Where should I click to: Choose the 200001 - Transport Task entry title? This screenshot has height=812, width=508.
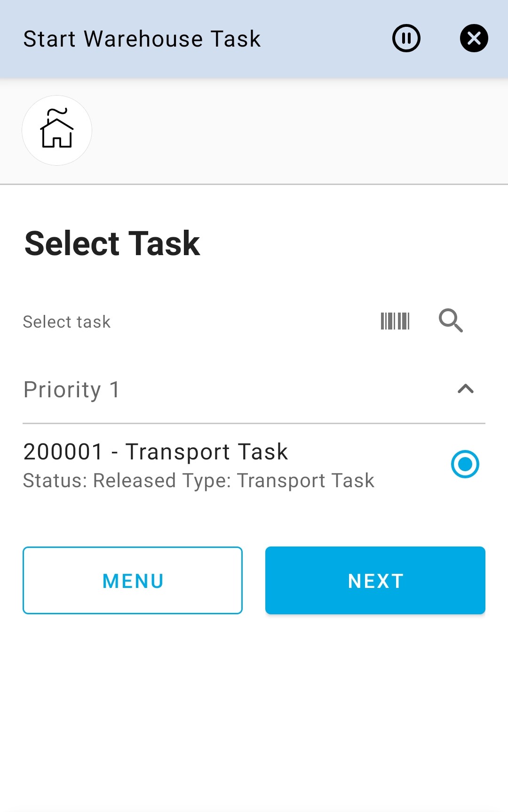[x=155, y=452]
